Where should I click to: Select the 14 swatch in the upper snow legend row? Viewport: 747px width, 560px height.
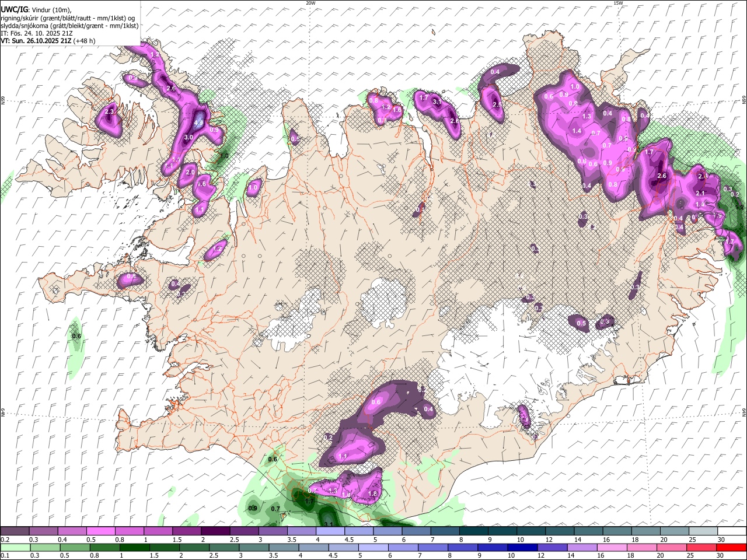[588, 531]
